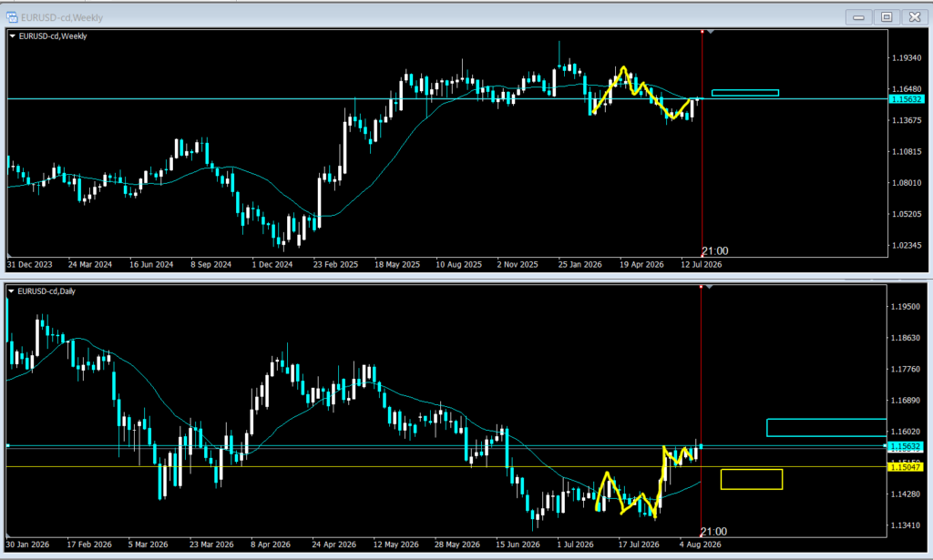
Task: Close the EURUSD-cd,Weekly chart window
Action: point(915,17)
